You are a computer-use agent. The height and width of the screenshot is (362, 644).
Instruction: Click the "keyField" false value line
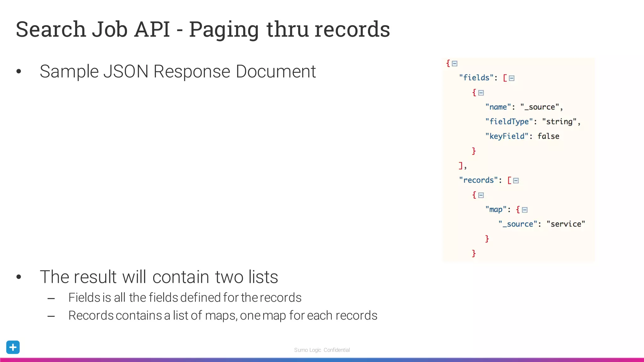coord(548,136)
